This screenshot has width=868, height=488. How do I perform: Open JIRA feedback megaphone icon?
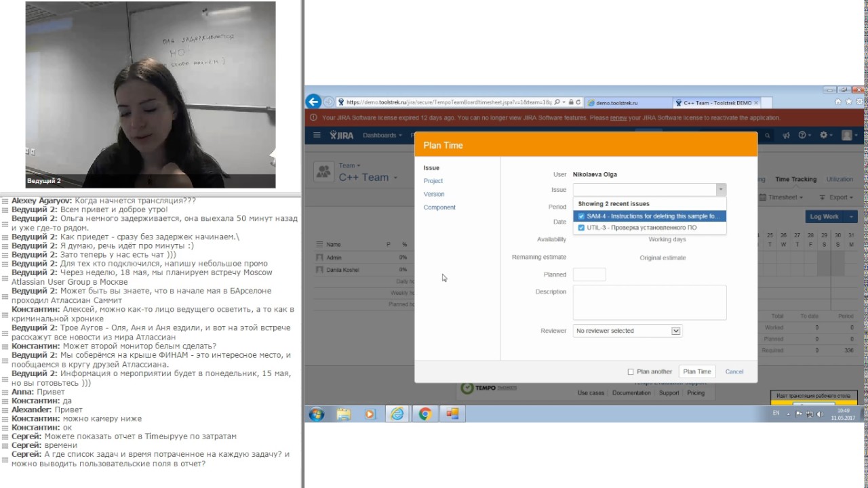[786, 136]
